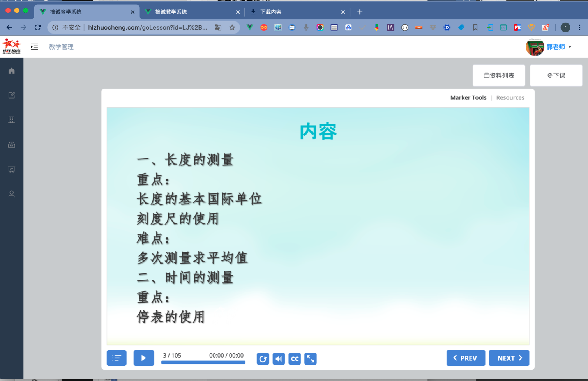Close the 下载内容 tab
Viewport: 588px width, 381px height.
(343, 12)
